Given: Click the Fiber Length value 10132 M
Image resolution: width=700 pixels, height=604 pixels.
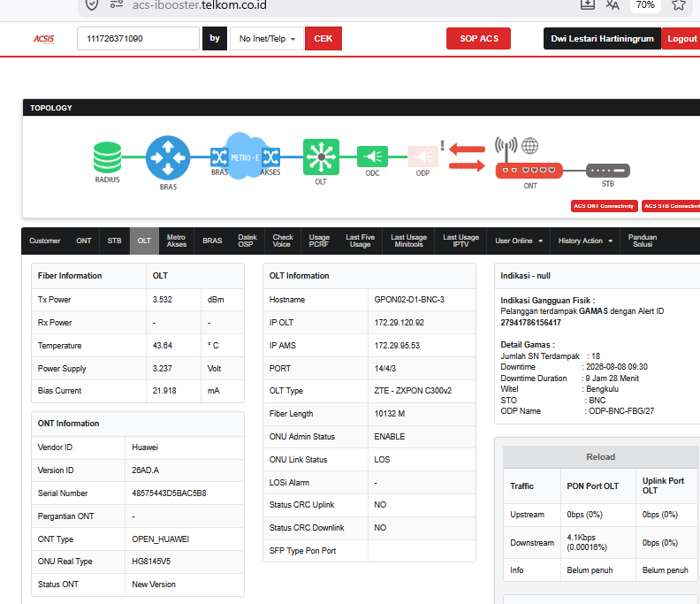Looking at the screenshot, I should [x=390, y=414].
